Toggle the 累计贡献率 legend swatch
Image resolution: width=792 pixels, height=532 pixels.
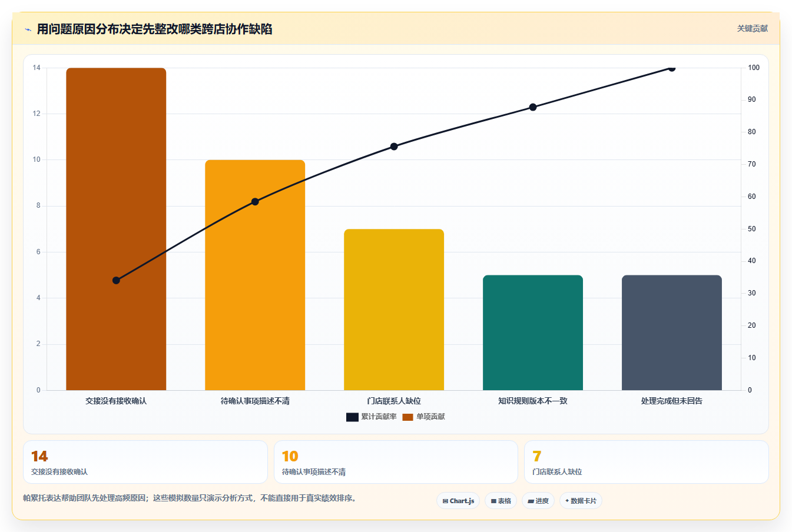pos(352,417)
